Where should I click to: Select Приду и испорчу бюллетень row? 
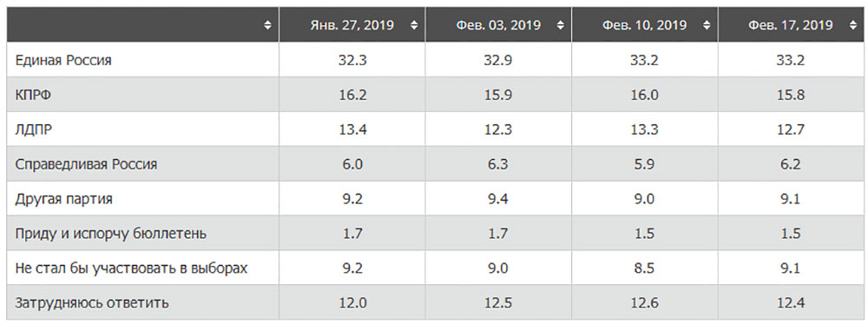(431, 234)
